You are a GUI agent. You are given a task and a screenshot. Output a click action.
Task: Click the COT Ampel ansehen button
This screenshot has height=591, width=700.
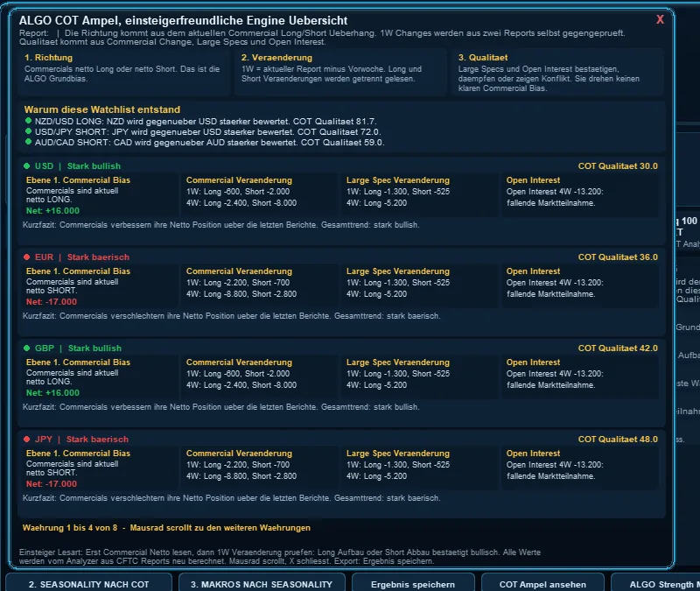[542, 583]
